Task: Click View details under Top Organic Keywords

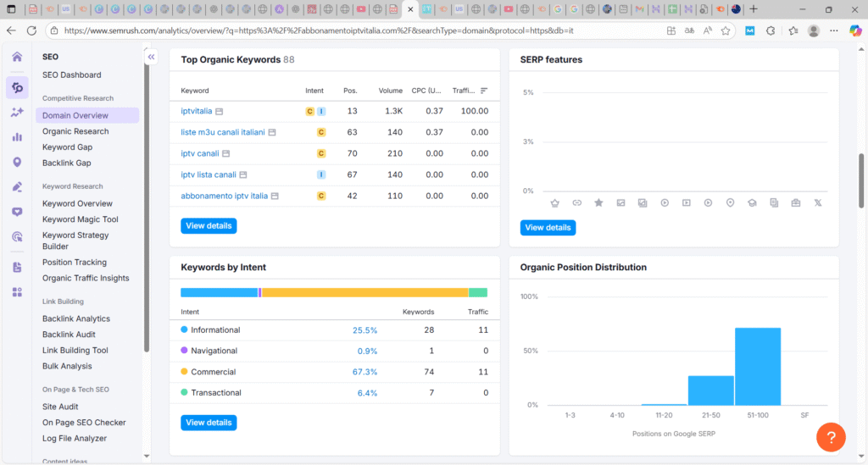Action: (209, 226)
